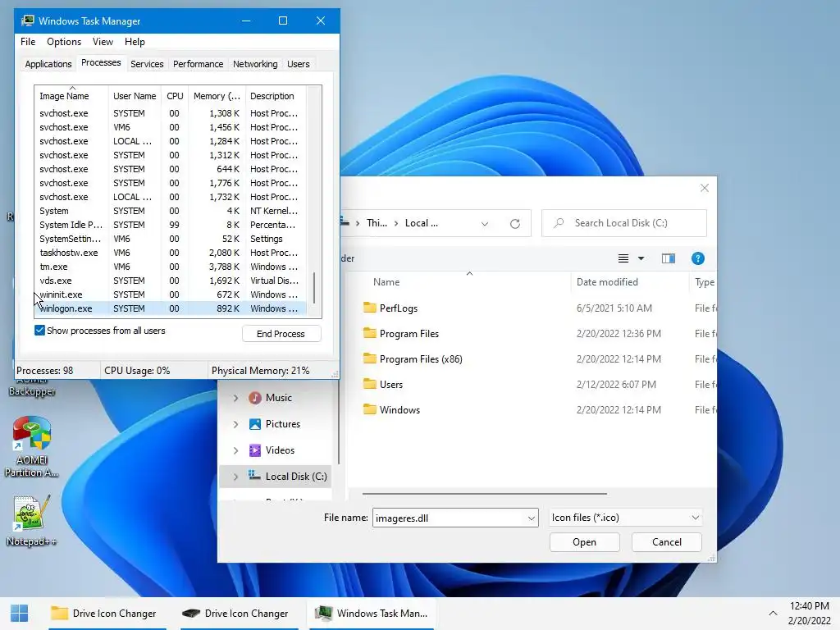Show hidden system tray icons chevron
The width and height of the screenshot is (840, 630).
pos(773,614)
